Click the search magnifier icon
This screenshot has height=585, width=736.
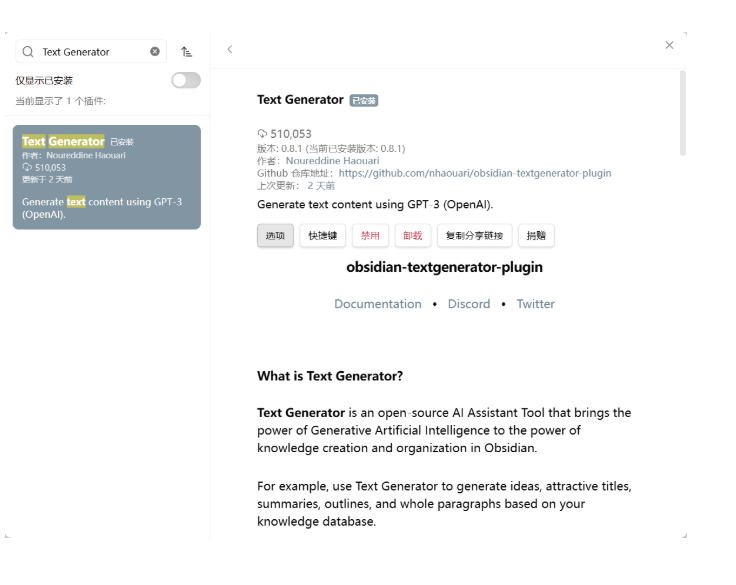coord(28,52)
